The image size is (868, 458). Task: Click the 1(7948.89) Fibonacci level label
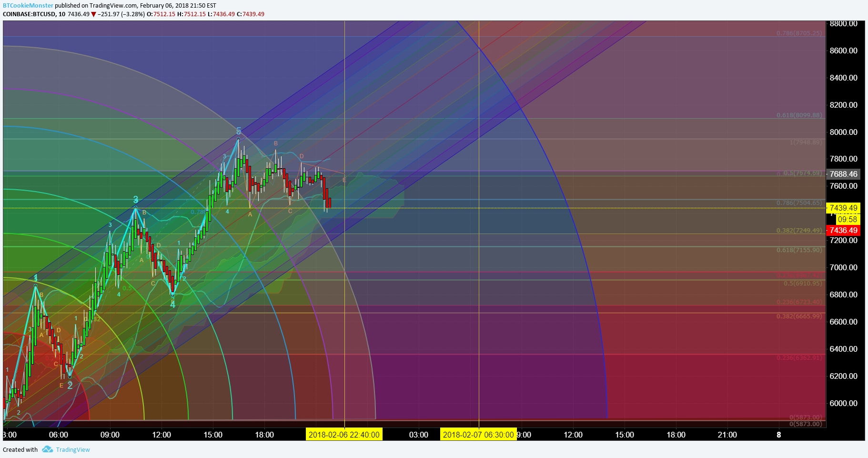click(806, 142)
